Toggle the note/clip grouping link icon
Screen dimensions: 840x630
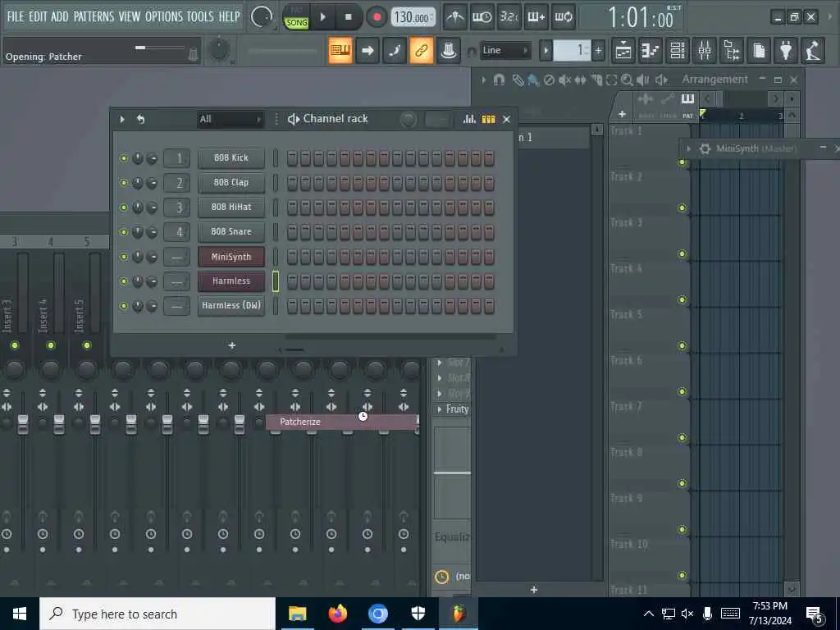422,50
